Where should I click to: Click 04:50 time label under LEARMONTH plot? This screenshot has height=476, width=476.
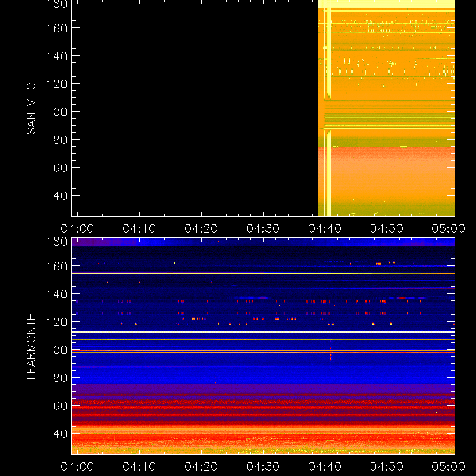(x=387, y=466)
